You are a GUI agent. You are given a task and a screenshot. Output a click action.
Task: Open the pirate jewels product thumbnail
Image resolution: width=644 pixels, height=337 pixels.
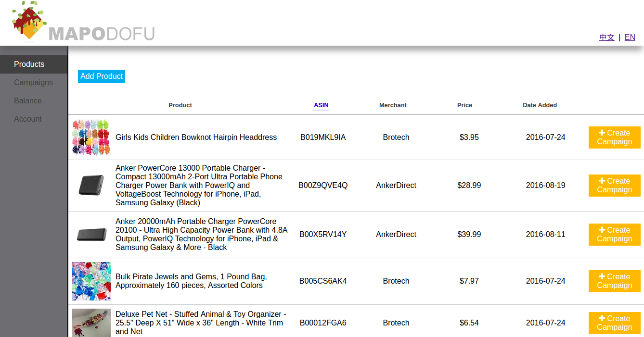[91, 281]
